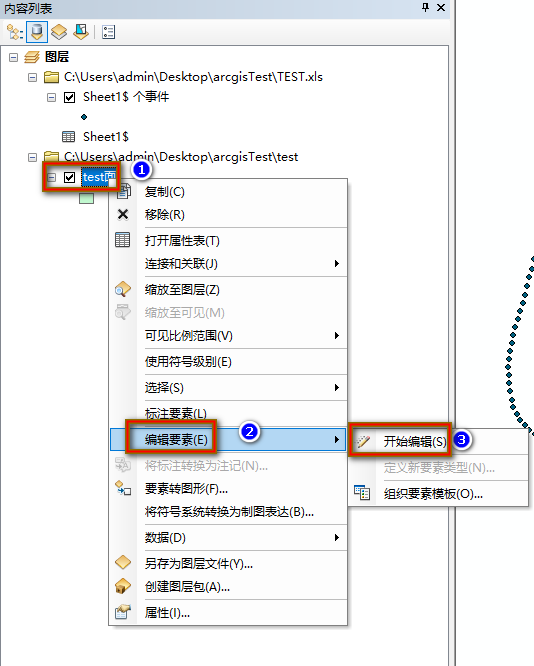
Task: Toggle the test面 layer visibility checkbox
Action: coord(70,177)
